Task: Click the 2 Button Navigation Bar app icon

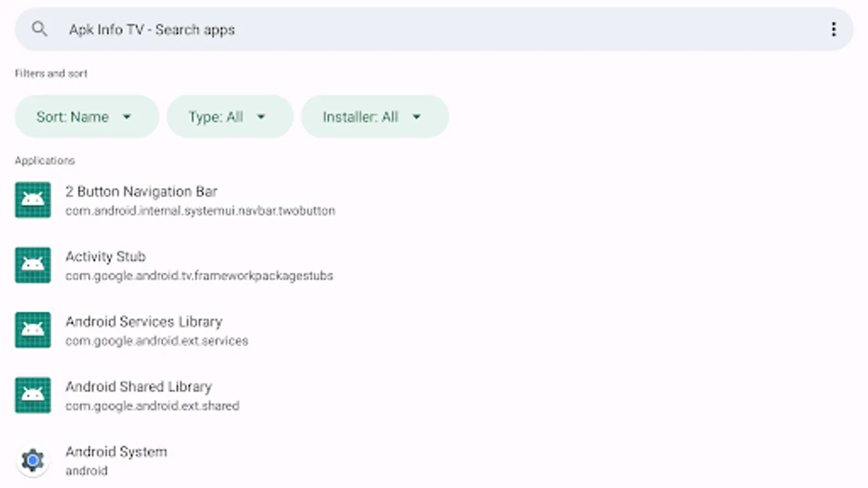Action: (33, 200)
